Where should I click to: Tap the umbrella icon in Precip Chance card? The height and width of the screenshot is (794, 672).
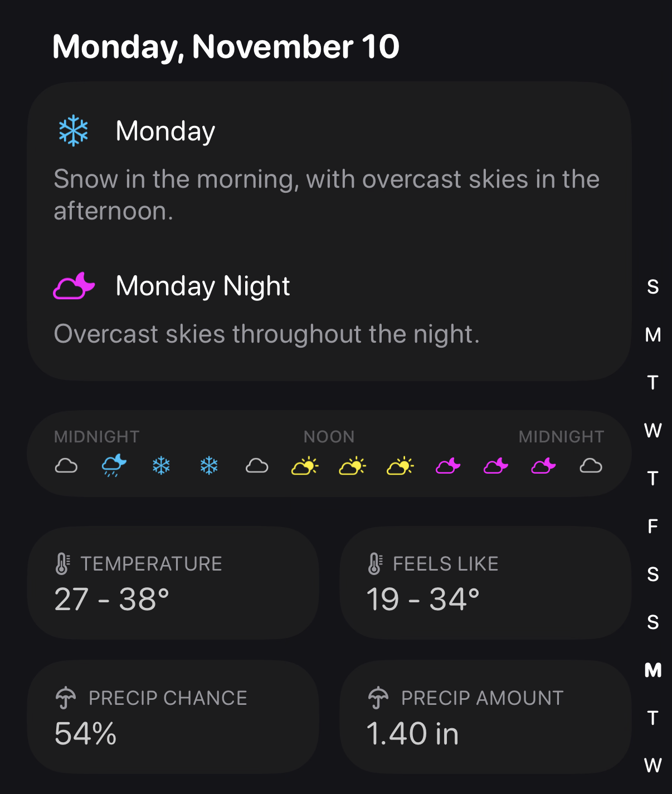click(66, 698)
